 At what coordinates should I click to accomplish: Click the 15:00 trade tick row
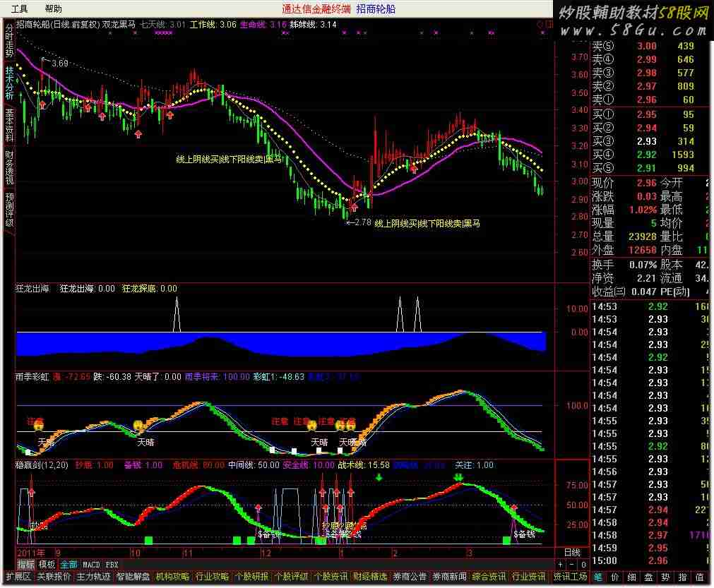tap(650, 560)
